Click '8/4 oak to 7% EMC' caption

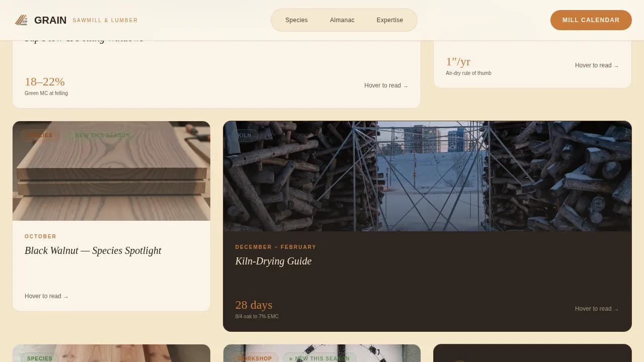click(x=257, y=316)
